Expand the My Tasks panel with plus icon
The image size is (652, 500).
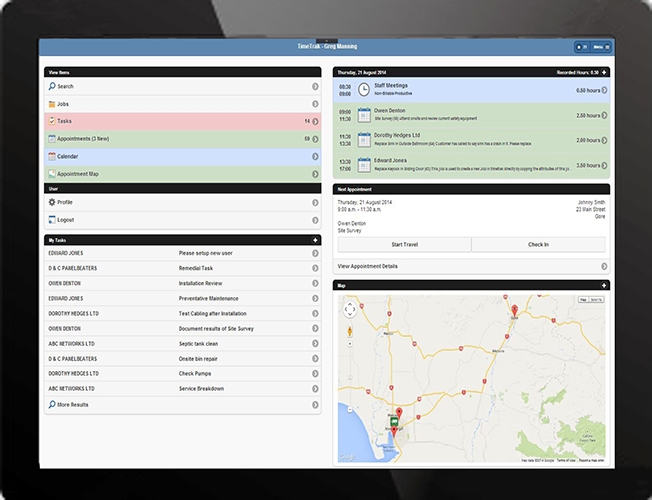315,241
